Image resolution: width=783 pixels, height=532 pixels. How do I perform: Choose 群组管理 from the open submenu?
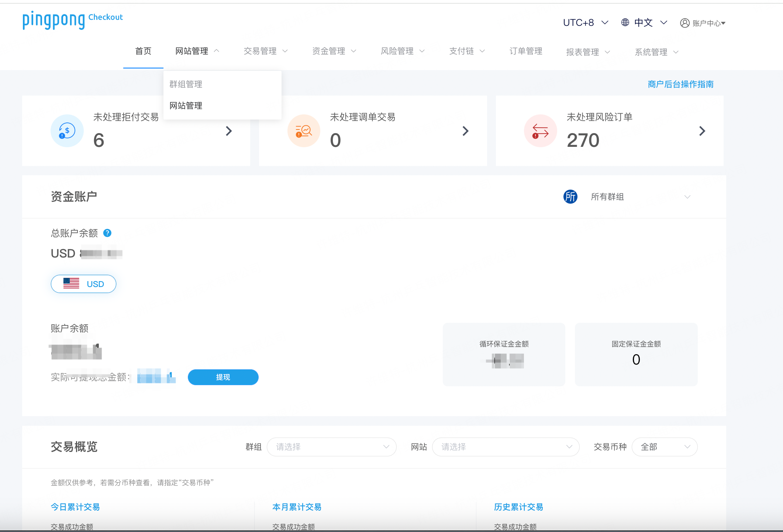point(186,84)
